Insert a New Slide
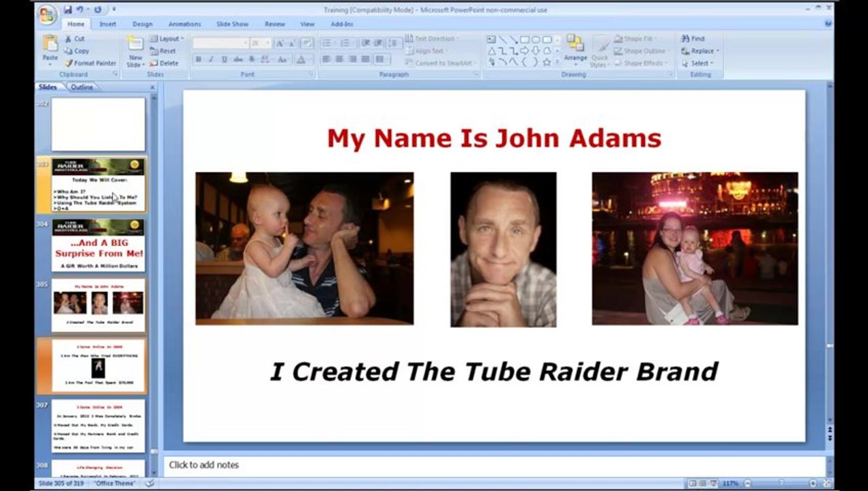The image size is (868, 491). pyautogui.click(x=135, y=51)
